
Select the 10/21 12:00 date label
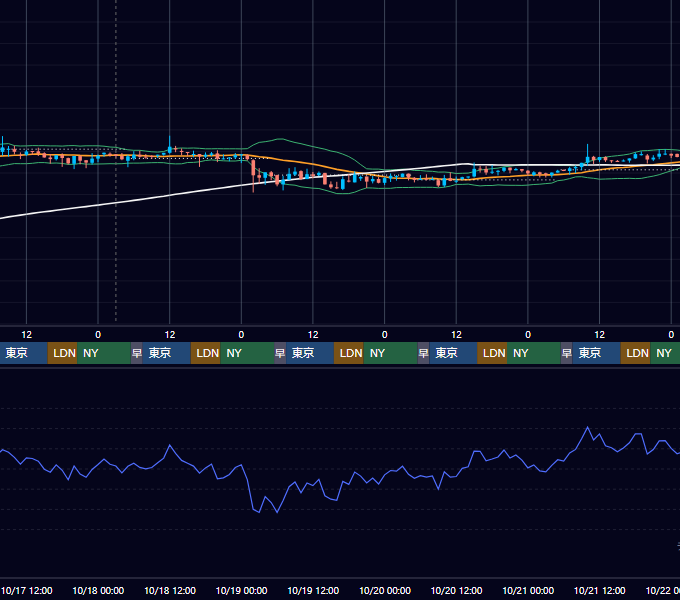599,590
